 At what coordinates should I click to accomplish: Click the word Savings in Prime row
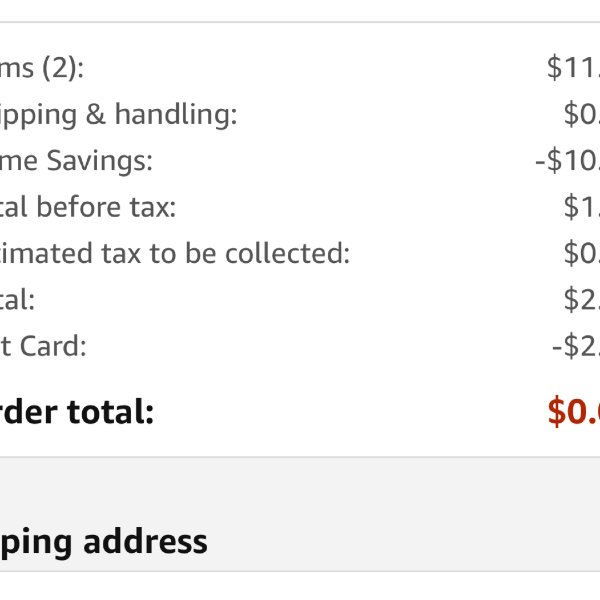99,161
